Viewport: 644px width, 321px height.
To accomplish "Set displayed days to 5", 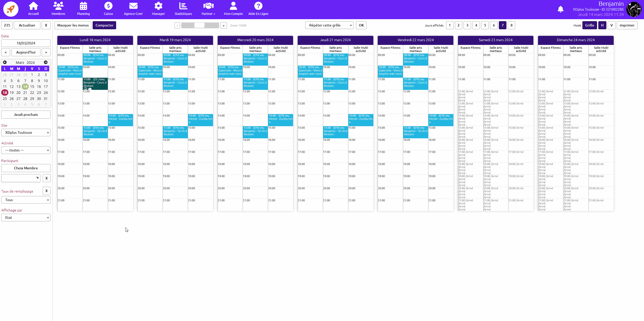I will pos(485,25).
